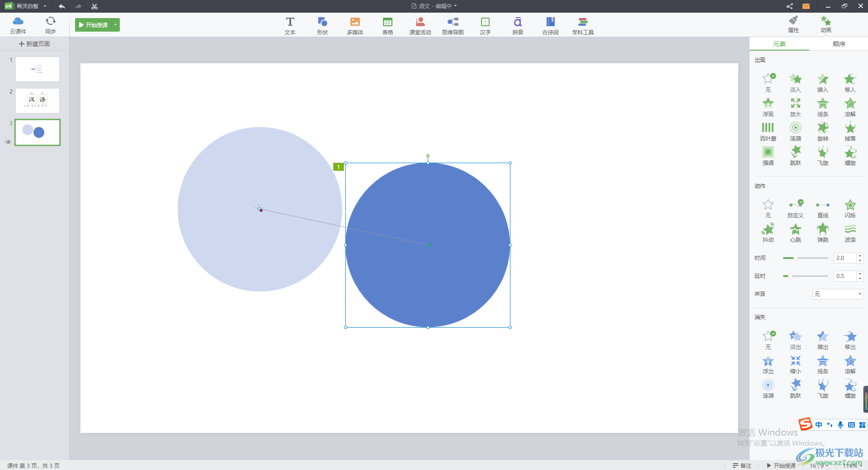This screenshot has height=470, width=868.
Task: Apply 淡入 fade-in entrance animation
Action: [795, 83]
